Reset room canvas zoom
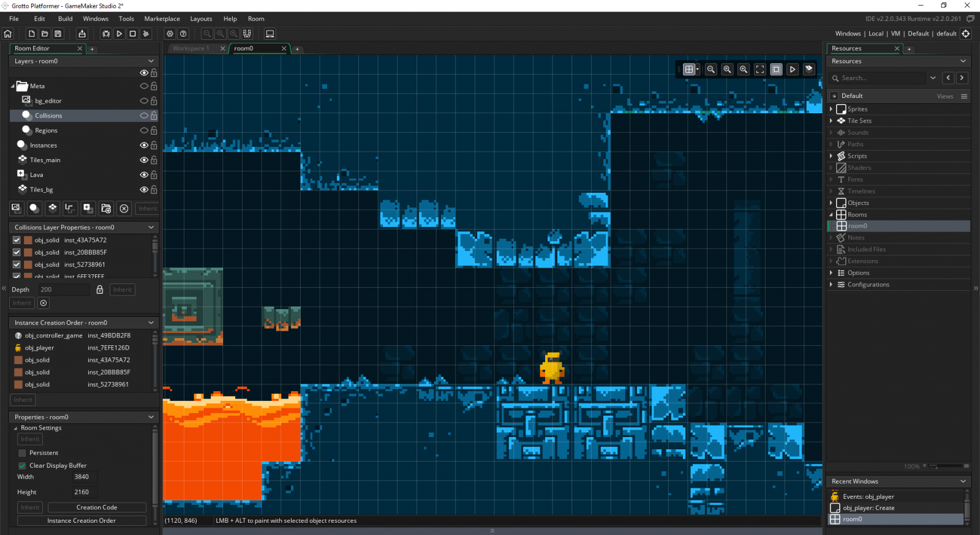This screenshot has height=535, width=980. pos(727,69)
